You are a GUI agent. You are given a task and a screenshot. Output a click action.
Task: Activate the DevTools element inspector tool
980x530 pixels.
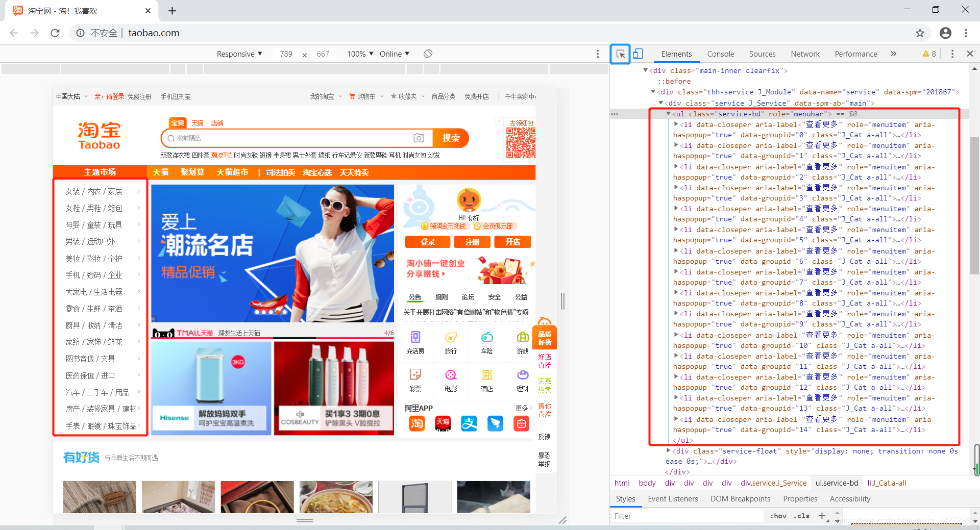point(620,54)
